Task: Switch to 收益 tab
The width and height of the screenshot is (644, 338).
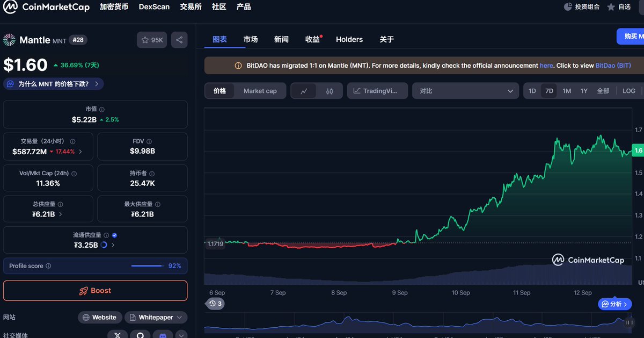Action: tap(313, 39)
